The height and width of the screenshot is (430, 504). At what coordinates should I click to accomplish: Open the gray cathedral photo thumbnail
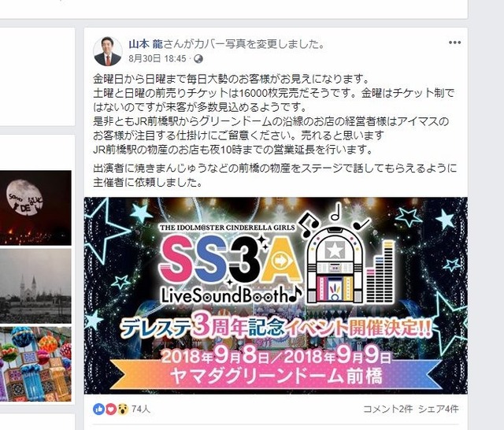click(35, 286)
